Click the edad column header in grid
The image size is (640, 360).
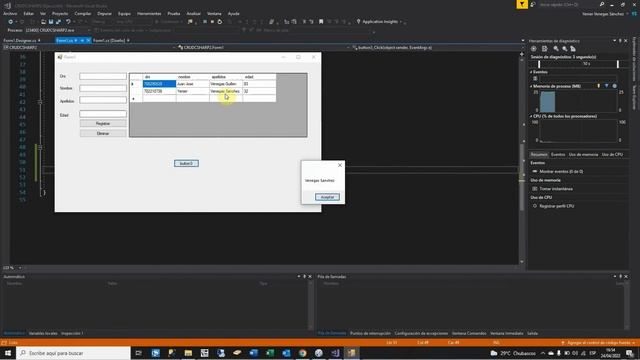point(259,77)
